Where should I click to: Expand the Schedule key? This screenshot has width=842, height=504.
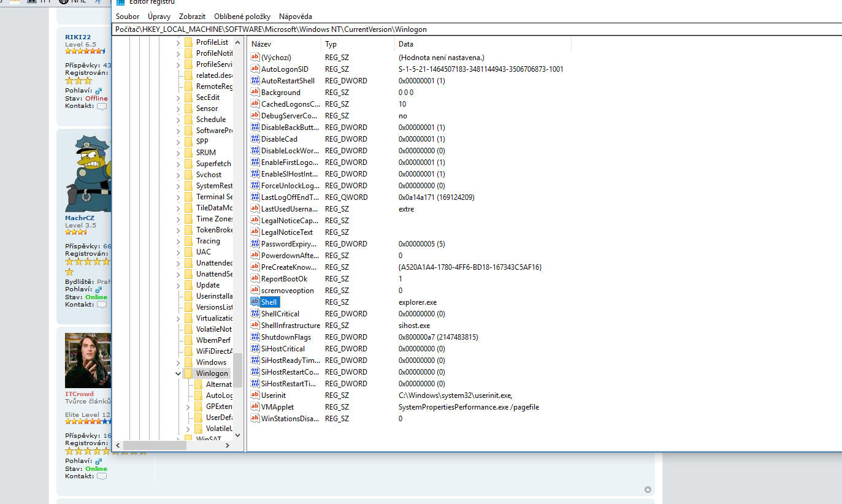click(x=178, y=120)
